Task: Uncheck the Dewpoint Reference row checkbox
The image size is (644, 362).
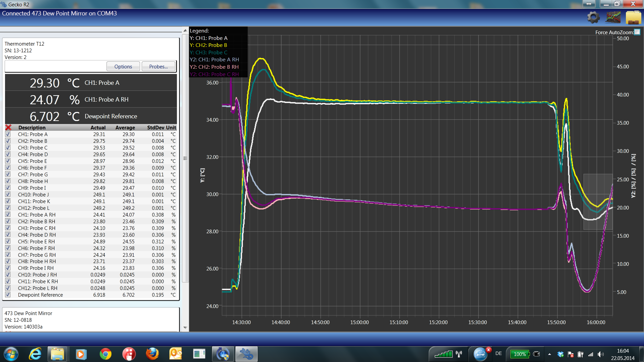Action: click(8, 295)
